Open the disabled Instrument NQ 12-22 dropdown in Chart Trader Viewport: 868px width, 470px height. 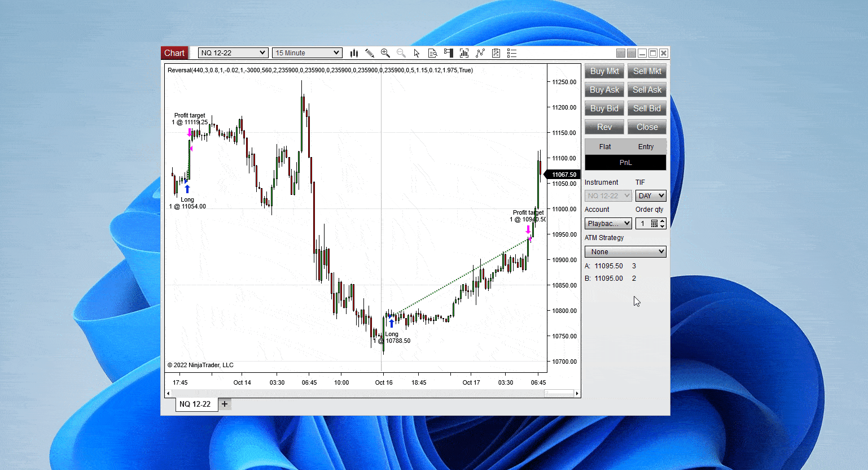pos(608,196)
